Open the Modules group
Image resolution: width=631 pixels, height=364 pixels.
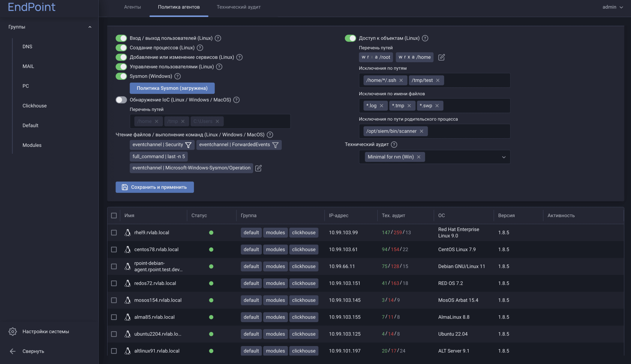tap(32, 145)
